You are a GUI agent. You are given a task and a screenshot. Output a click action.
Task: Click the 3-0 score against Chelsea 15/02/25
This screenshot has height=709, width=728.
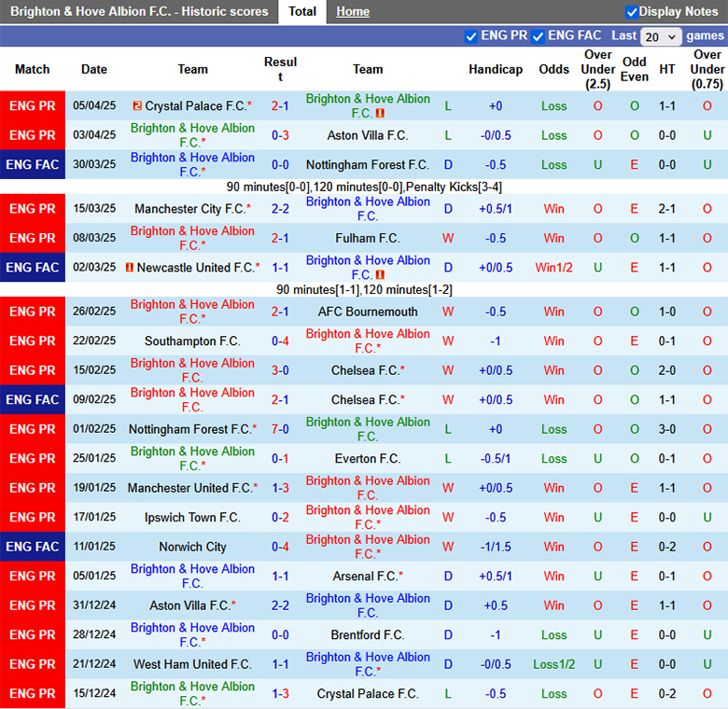coord(280,370)
